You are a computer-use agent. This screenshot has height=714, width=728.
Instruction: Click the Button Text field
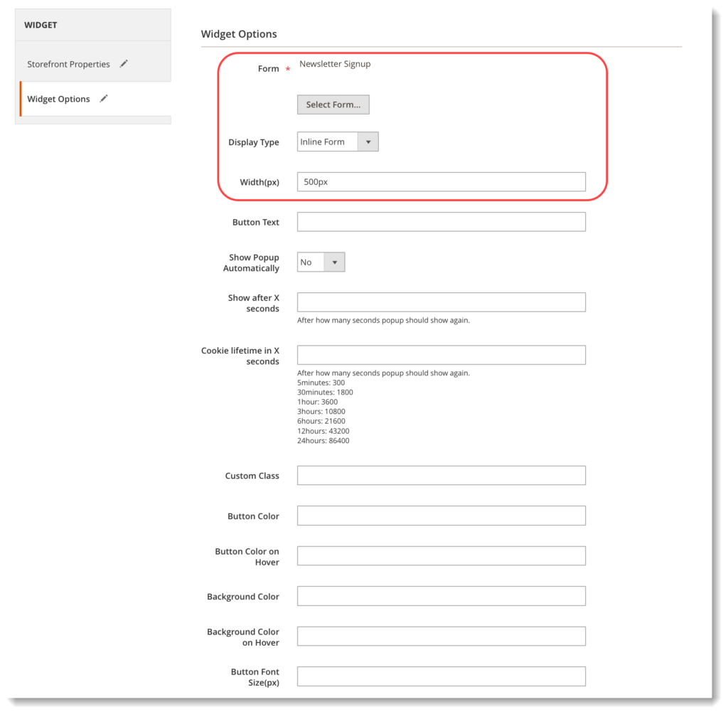pos(441,221)
